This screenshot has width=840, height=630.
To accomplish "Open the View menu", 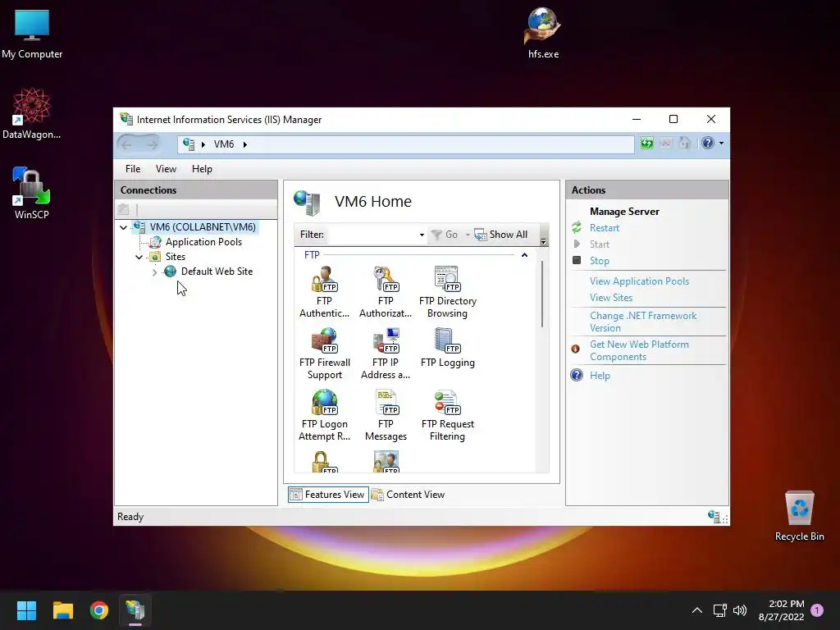I will click(x=166, y=169).
